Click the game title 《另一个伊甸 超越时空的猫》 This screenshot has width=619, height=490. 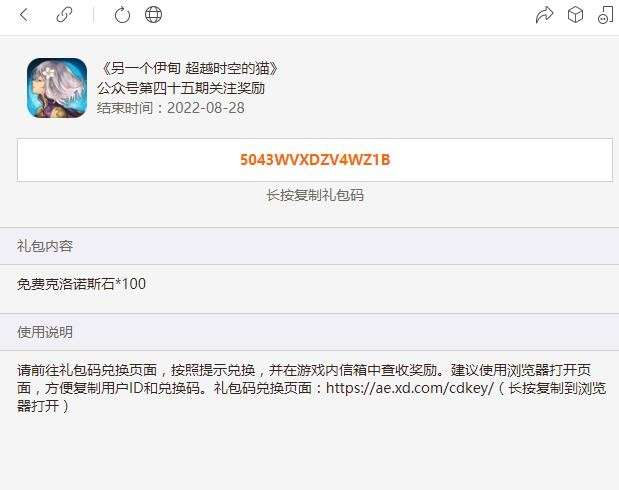[188, 68]
